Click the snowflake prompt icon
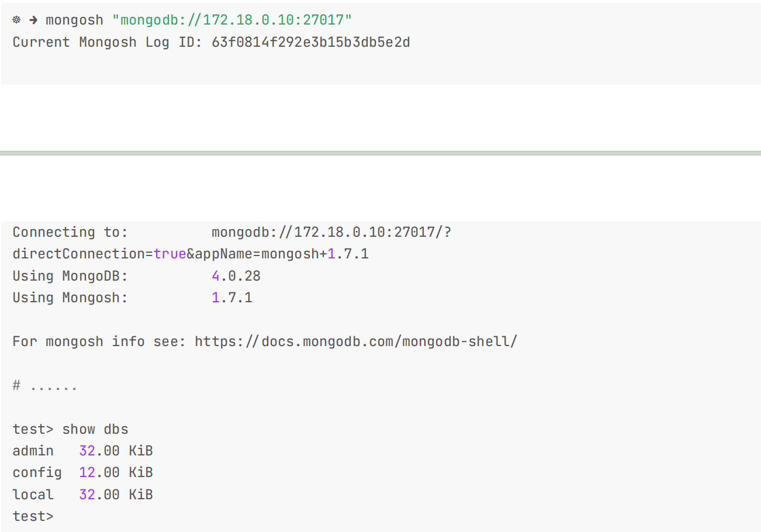761x532 pixels. [16, 20]
